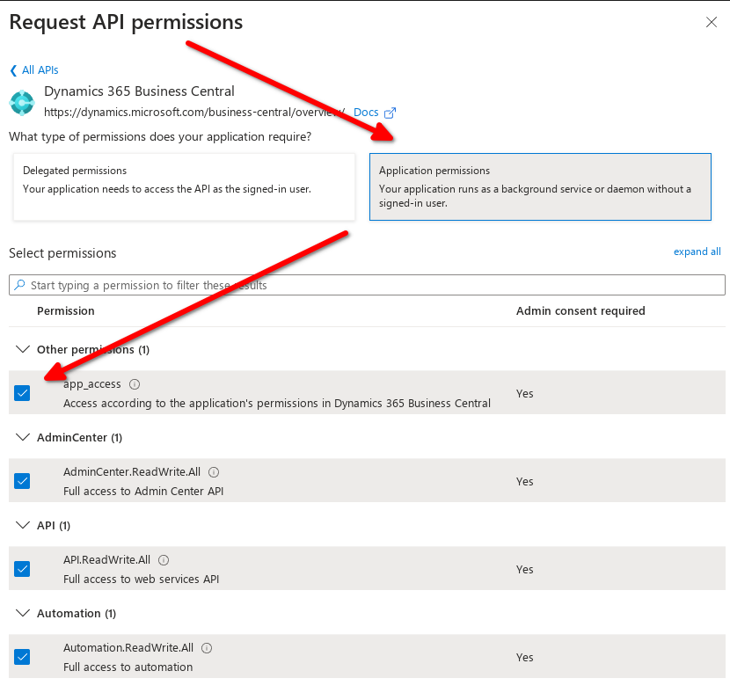The image size is (730, 700).
Task: Click info icon beside AdminCenter.ReadWrite.All
Action: [x=214, y=472]
